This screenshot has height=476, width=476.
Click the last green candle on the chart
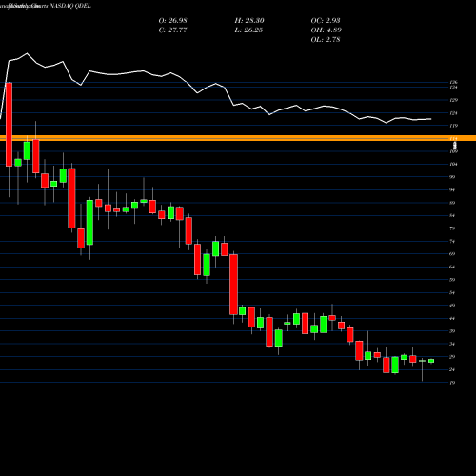coord(431,361)
